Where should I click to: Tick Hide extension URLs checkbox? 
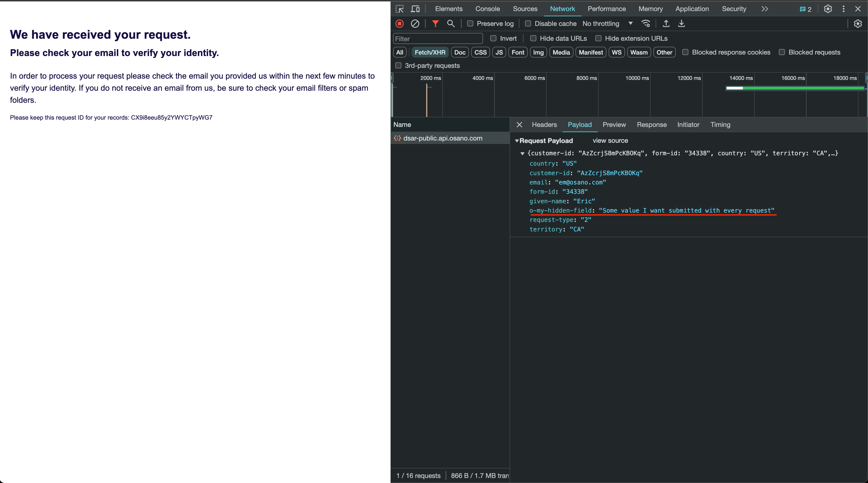(598, 38)
